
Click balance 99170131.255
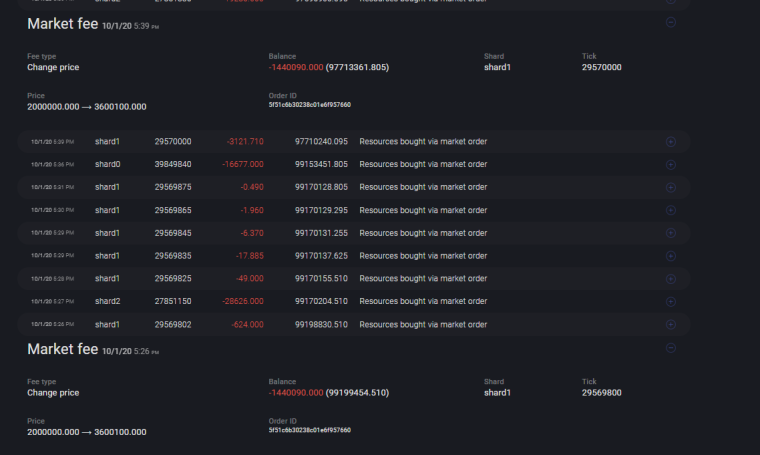pyautogui.click(x=321, y=233)
